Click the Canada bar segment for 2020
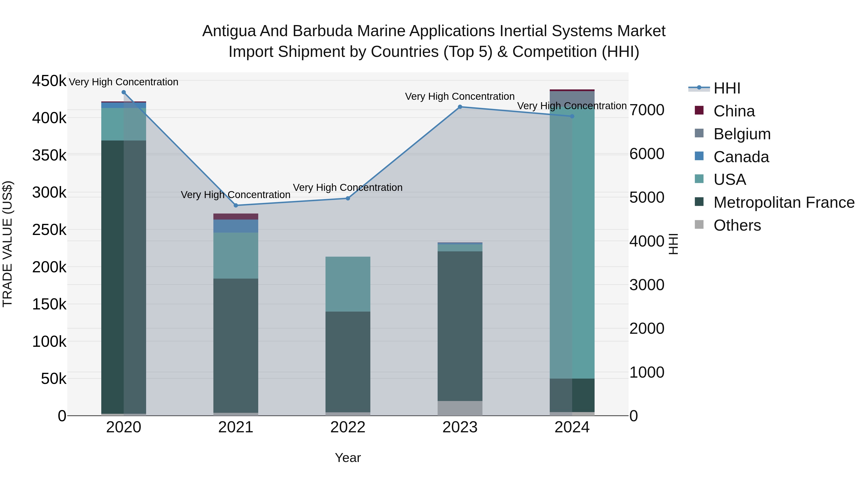The image size is (868, 488). tap(124, 105)
